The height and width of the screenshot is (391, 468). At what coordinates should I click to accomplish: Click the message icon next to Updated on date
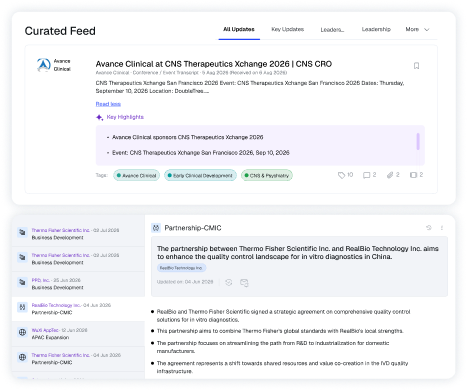(x=244, y=283)
